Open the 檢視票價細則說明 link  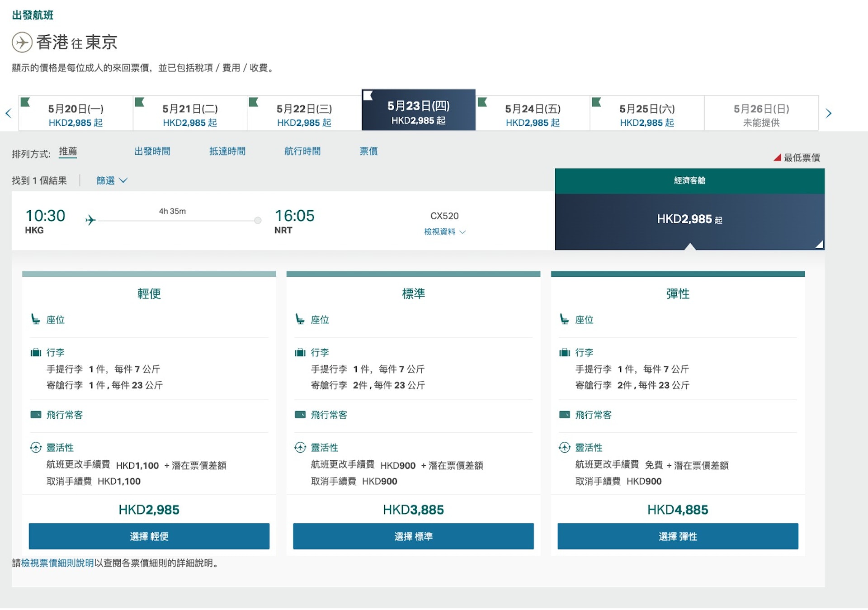click(x=57, y=563)
